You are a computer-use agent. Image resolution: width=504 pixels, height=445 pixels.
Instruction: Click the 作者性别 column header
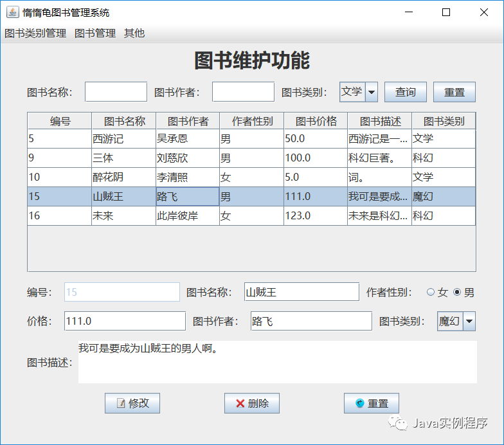(x=252, y=121)
